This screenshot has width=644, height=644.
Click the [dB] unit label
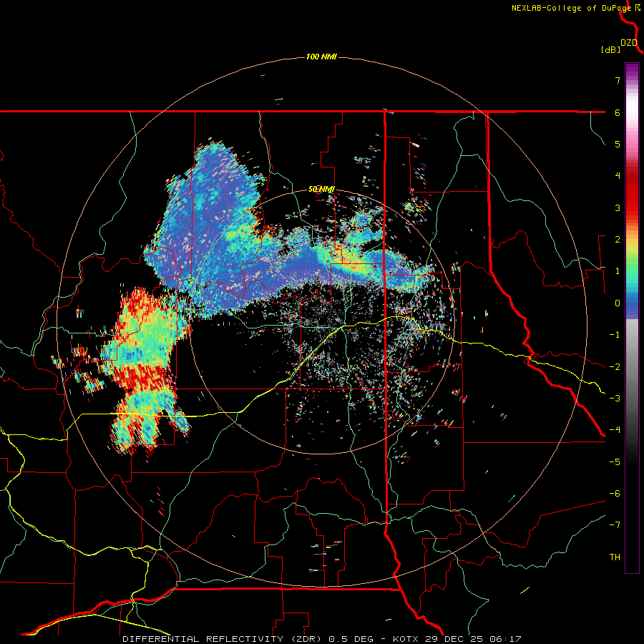pos(611,50)
